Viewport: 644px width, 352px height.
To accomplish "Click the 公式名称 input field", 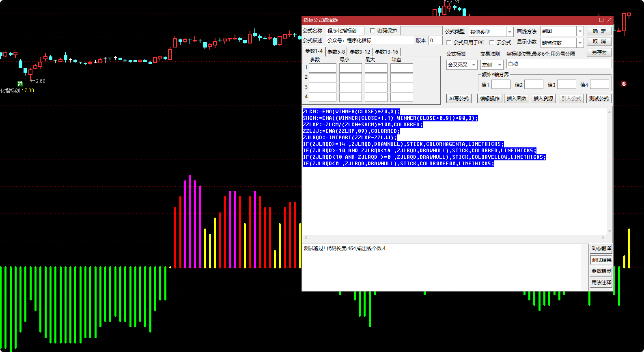I will pyautogui.click(x=345, y=31).
